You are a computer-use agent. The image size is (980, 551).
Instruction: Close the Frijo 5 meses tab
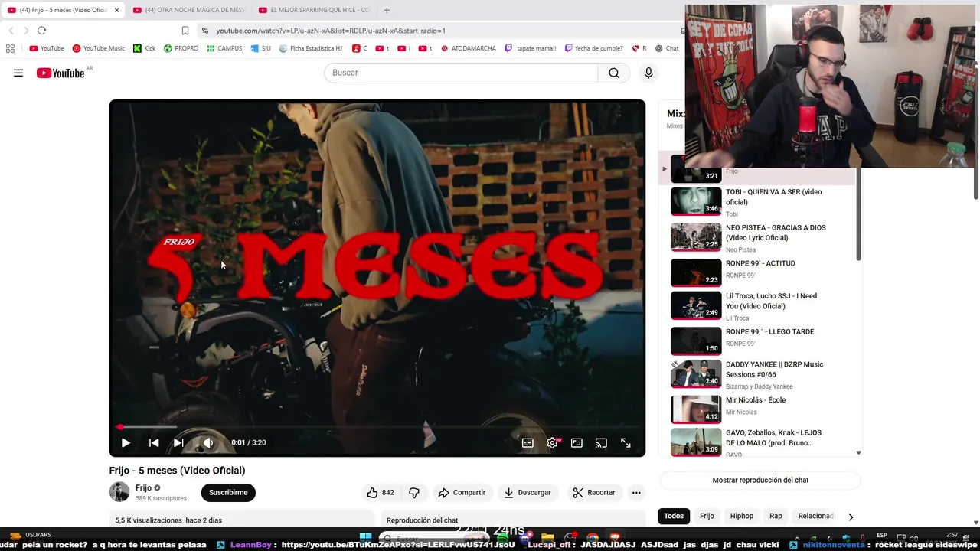pyautogui.click(x=116, y=10)
